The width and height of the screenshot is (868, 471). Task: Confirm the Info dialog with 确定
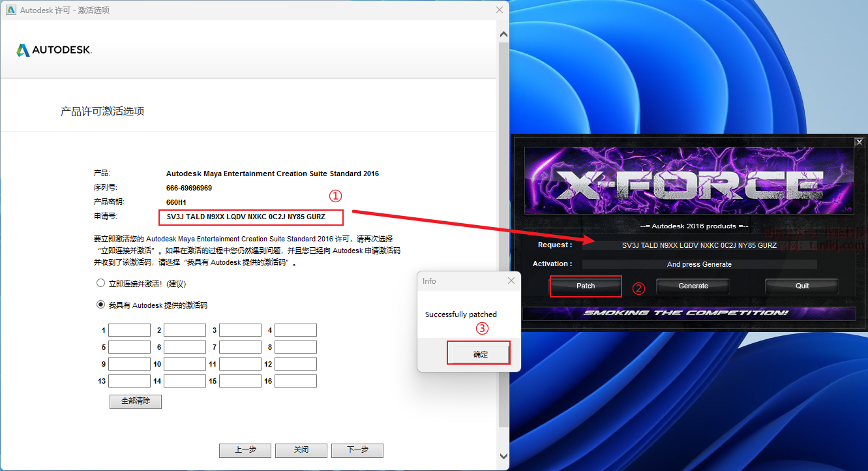click(x=480, y=354)
